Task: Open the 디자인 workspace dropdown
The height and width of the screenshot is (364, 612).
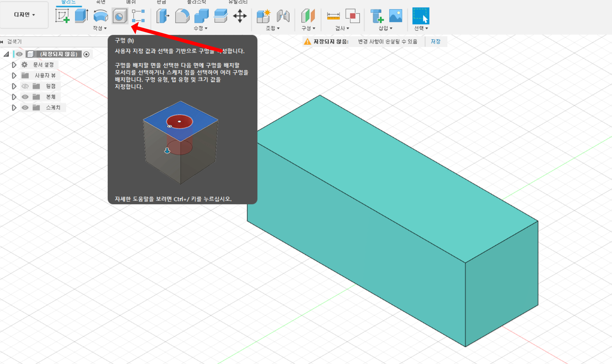Action: [x=24, y=15]
